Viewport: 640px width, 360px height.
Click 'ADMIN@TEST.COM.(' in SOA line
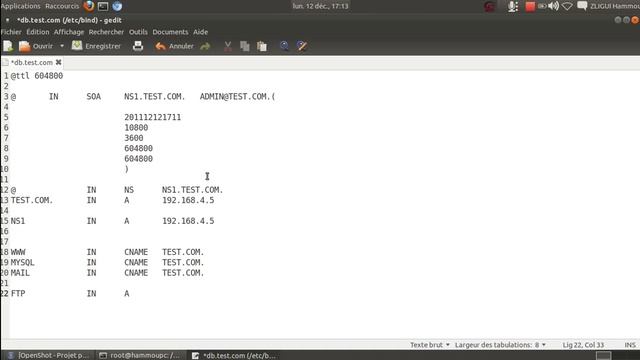coord(238,97)
